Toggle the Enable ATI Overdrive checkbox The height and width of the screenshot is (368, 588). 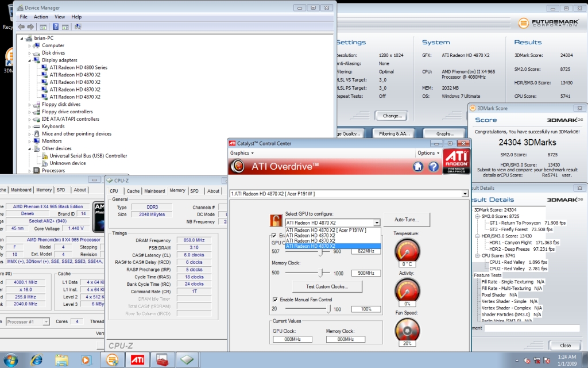pyautogui.click(x=274, y=235)
